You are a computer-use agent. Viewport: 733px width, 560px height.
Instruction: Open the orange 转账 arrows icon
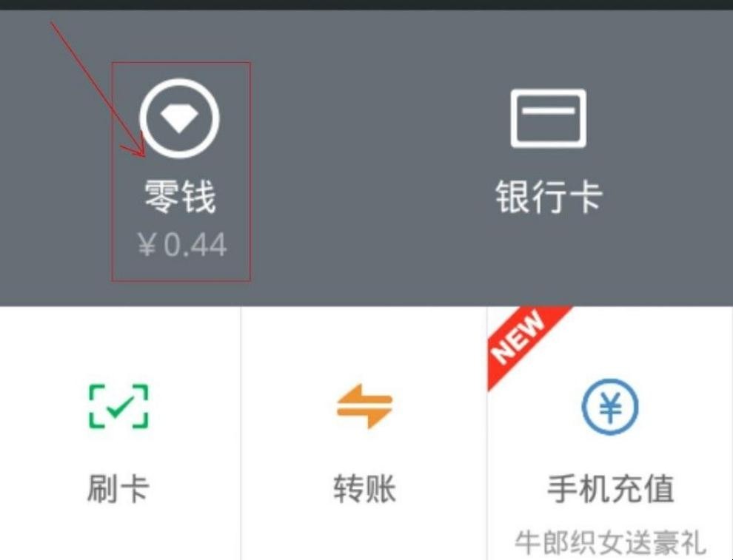pyautogui.click(x=364, y=406)
